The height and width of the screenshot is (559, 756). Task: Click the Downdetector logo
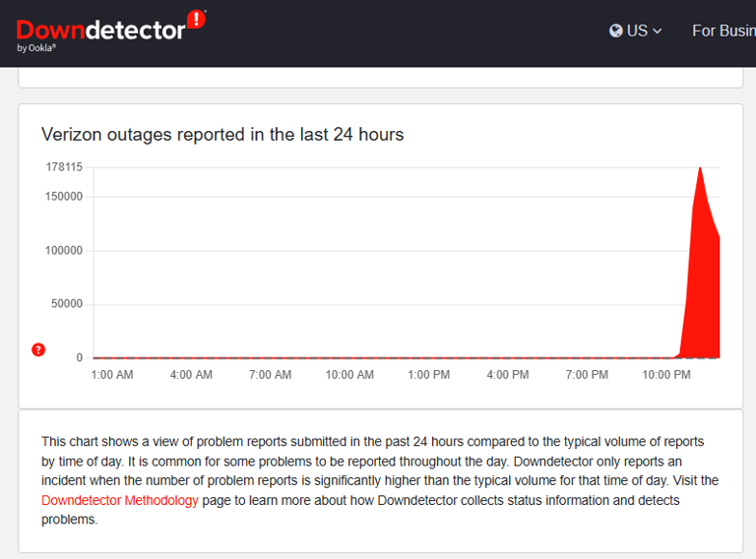pyautogui.click(x=100, y=31)
